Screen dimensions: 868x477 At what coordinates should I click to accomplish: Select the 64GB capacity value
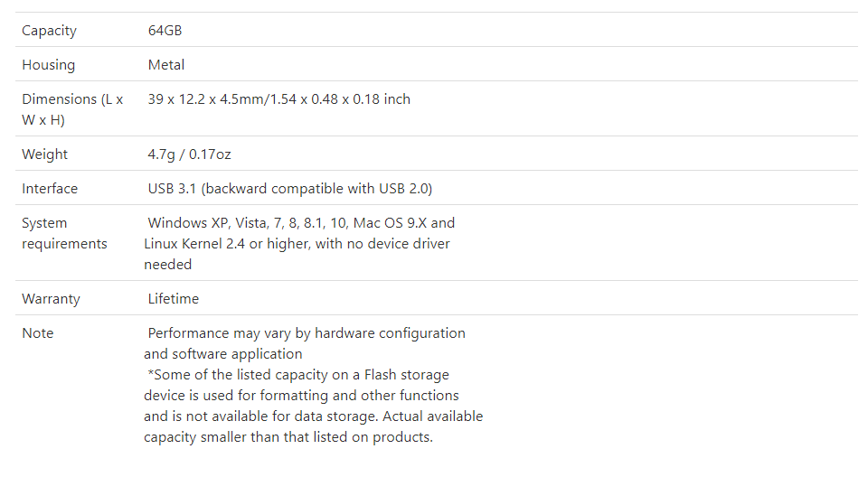165,31
